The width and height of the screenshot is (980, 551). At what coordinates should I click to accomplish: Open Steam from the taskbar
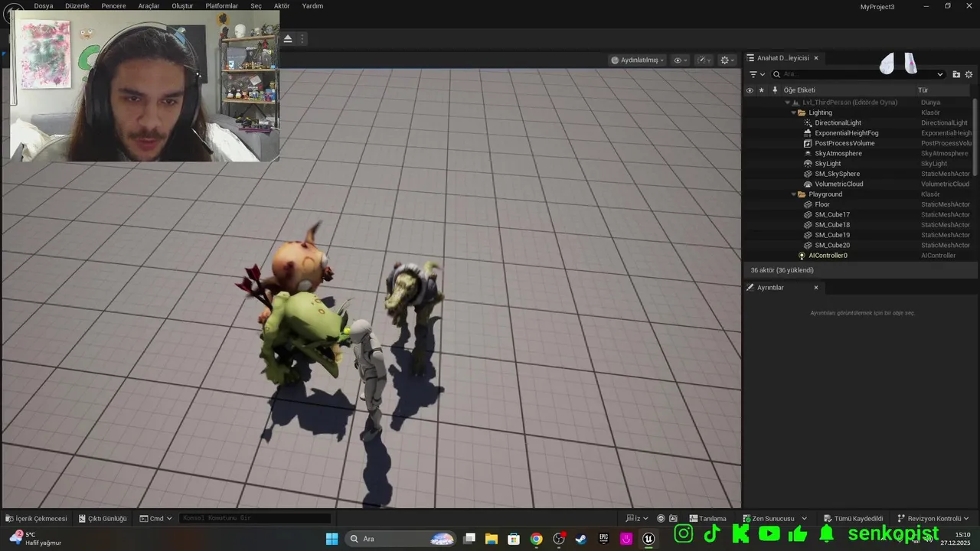(581, 539)
